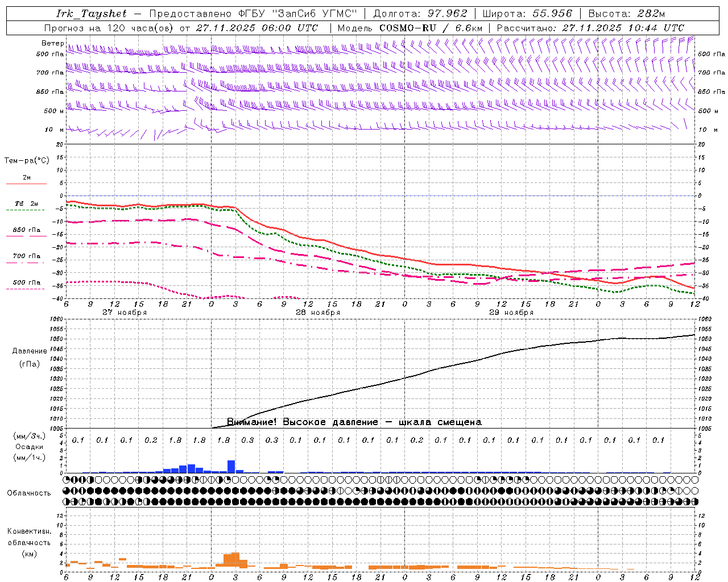This screenshot has height=582, width=728.
Task: Click the (гПа) unit label under Давление
Action: [30, 364]
